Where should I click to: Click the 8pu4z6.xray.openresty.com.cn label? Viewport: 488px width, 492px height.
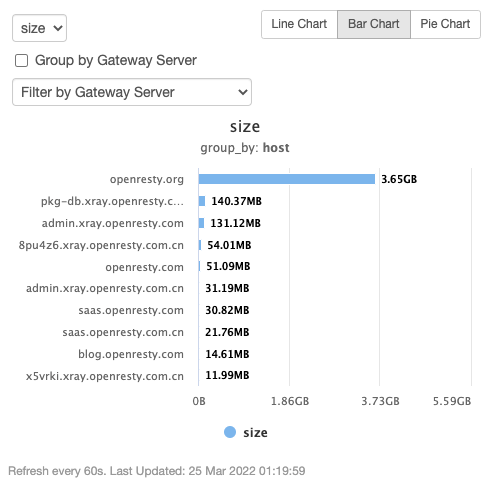[101, 245]
